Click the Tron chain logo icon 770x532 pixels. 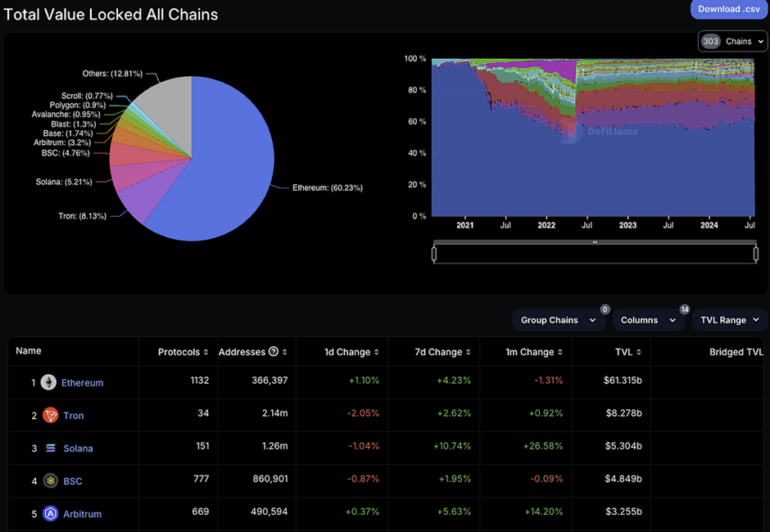pos(50,415)
